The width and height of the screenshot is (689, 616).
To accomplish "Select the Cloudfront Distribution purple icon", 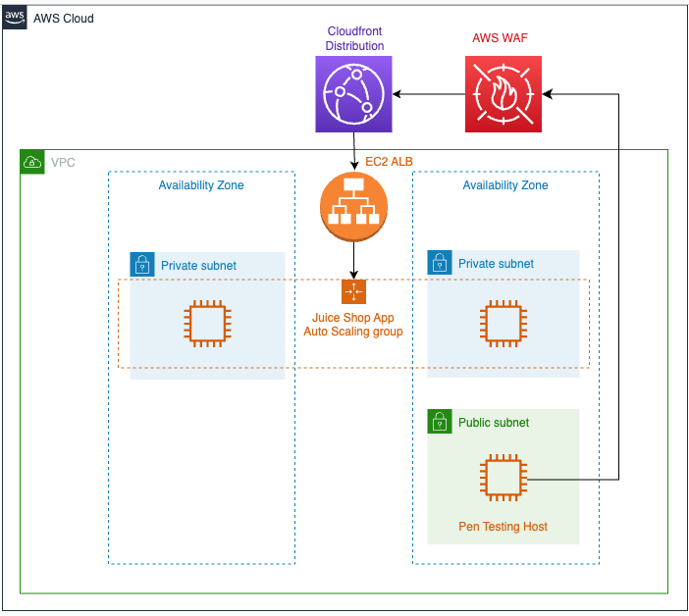I will pos(353,94).
